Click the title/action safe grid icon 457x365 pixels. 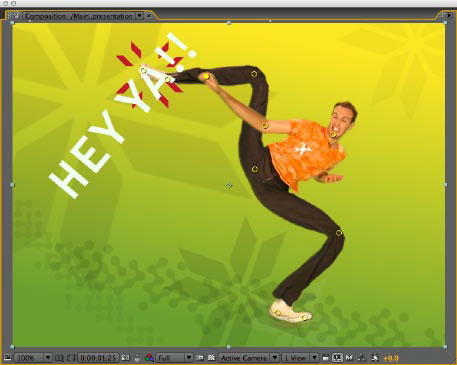click(59, 358)
